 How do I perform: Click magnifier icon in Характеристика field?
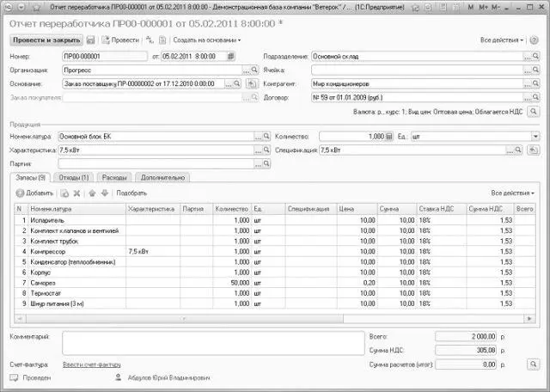[266, 150]
